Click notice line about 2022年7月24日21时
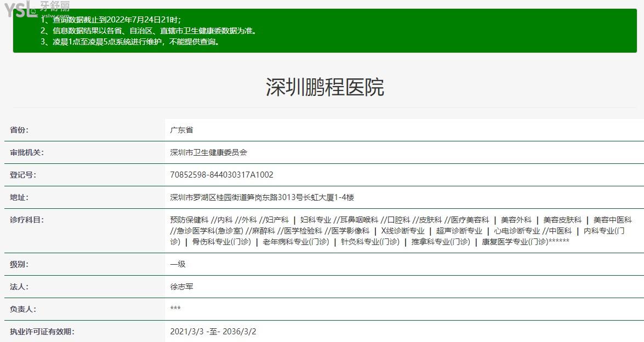 [111, 19]
